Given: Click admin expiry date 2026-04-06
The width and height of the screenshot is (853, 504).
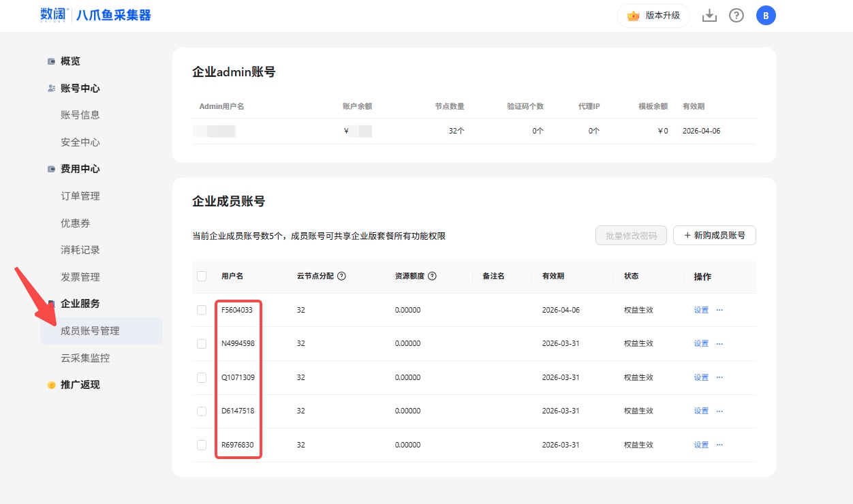Looking at the screenshot, I should (x=701, y=131).
